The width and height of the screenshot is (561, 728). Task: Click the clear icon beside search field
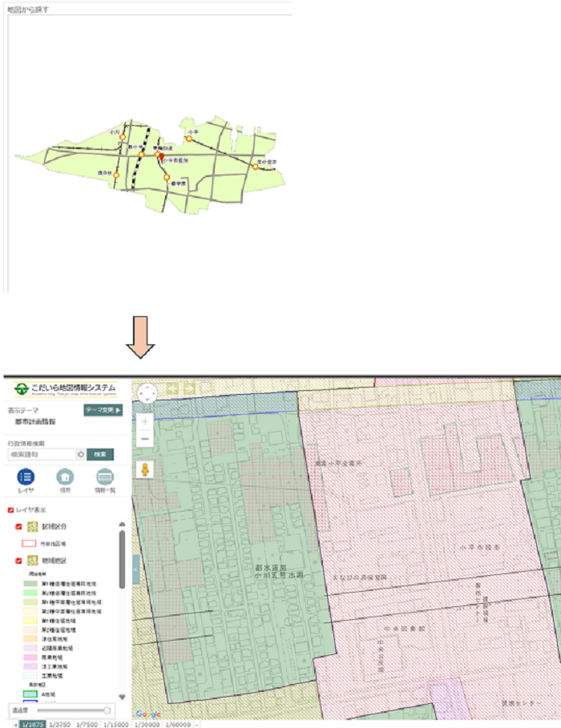(x=80, y=454)
